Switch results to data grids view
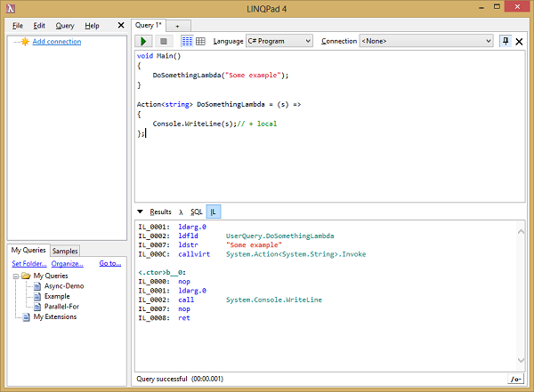 tap(200, 41)
